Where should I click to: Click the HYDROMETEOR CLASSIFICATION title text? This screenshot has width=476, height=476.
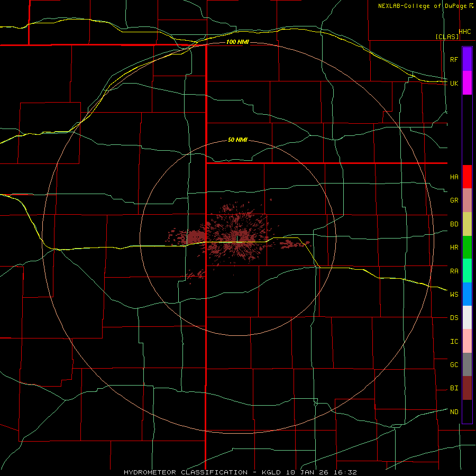[186, 472]
